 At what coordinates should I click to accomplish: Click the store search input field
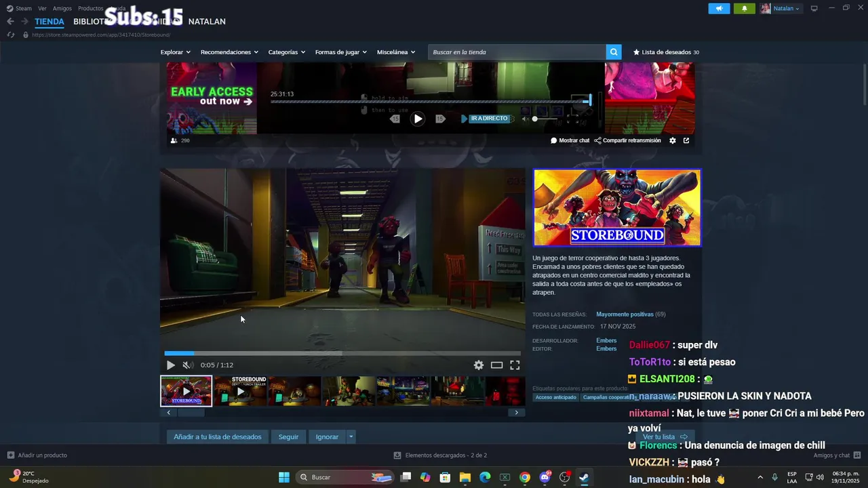click(x=517, y=52)
